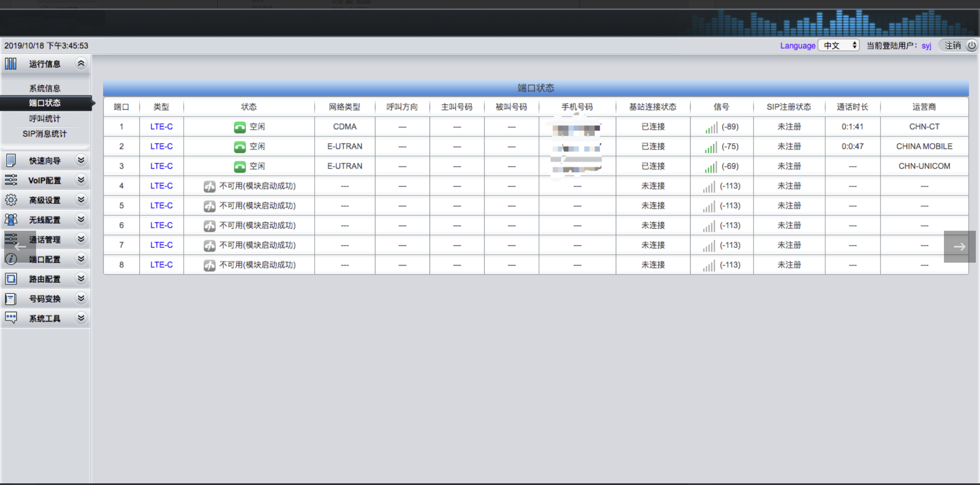Viewport: 980px width, 485px height.
Task: Click the 端口状态 table title bar
Action: pos(536,88)
